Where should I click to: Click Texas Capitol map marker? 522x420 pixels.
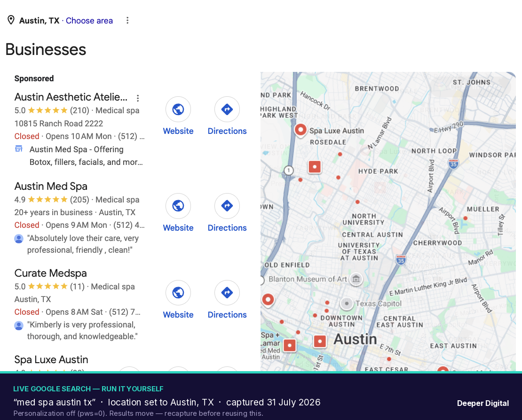click(347, 303)
